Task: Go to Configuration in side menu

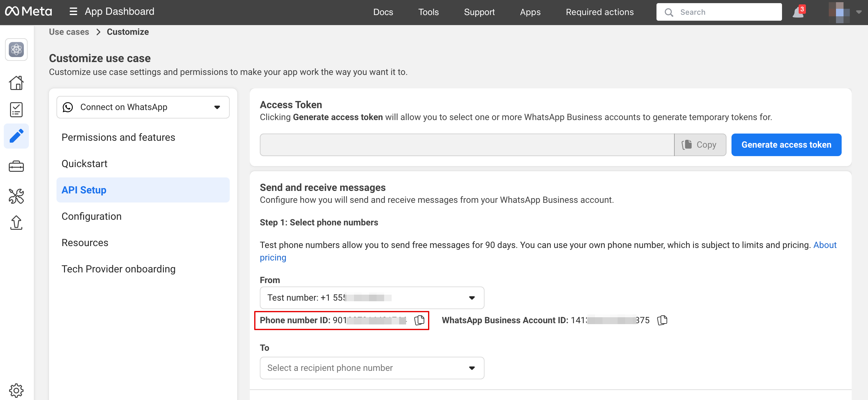Action: 91,216
